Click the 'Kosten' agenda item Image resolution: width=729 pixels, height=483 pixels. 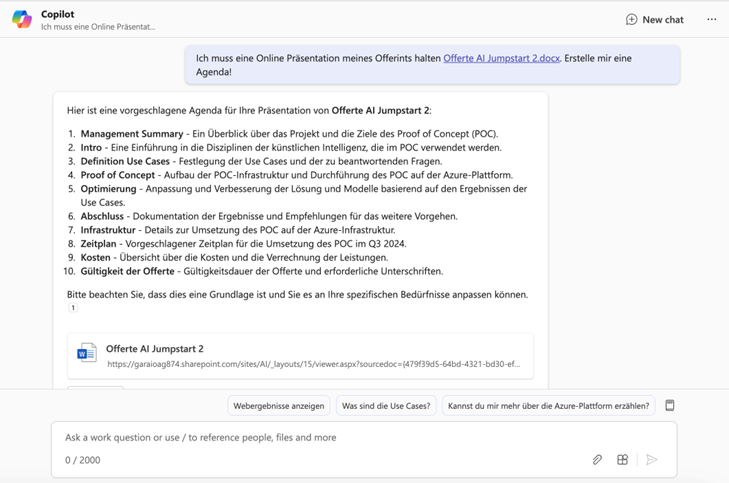(x=96, y=258)
